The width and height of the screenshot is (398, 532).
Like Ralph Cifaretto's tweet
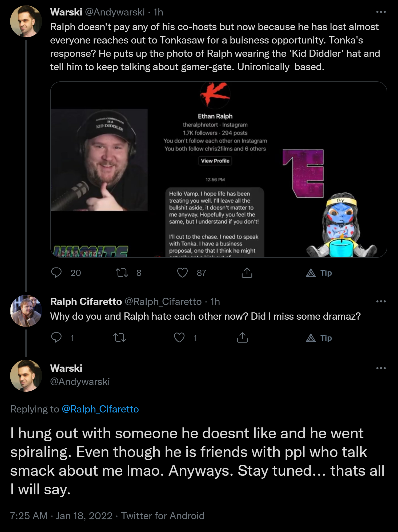[179, 338]
